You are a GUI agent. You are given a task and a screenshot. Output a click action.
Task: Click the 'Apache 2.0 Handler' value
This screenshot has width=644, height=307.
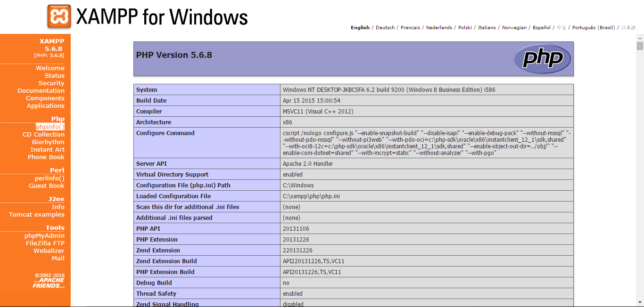click(308, 164)
